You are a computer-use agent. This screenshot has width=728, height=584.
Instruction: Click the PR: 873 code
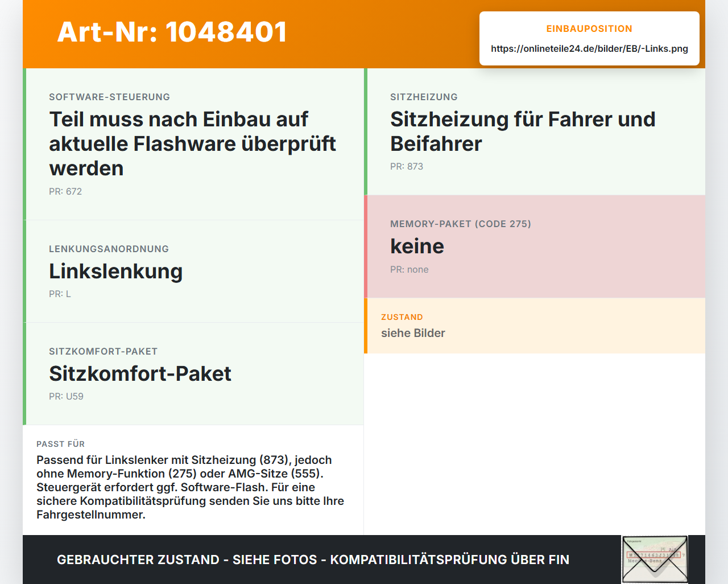(407, 166)
